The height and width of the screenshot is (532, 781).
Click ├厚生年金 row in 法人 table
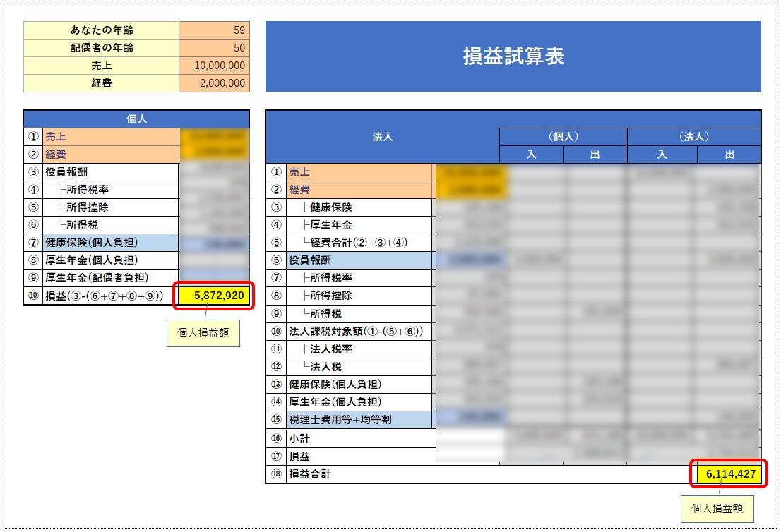click(x=361, y=225)
